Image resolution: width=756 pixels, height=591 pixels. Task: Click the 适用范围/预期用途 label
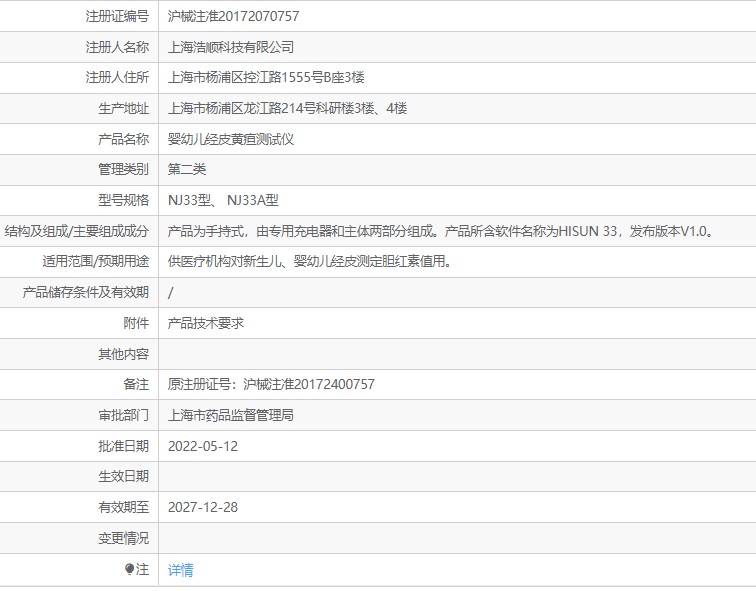[95, 261]
